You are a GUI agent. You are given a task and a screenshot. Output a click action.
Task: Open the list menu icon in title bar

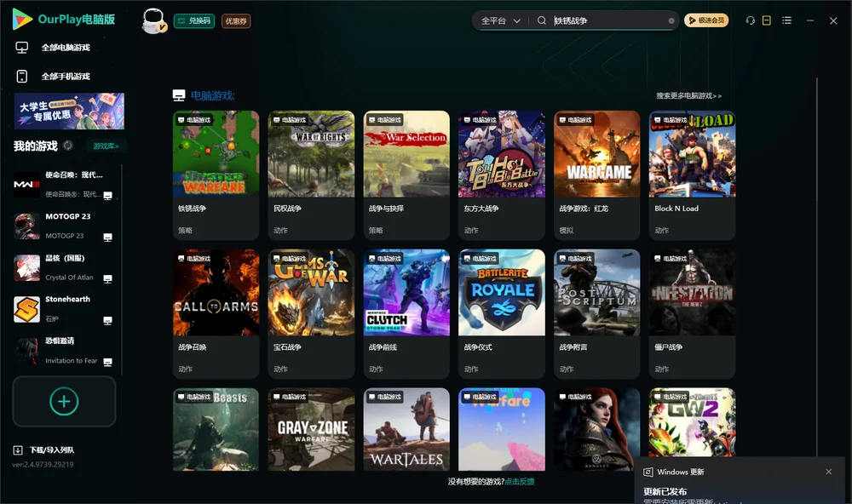[786, 20]
